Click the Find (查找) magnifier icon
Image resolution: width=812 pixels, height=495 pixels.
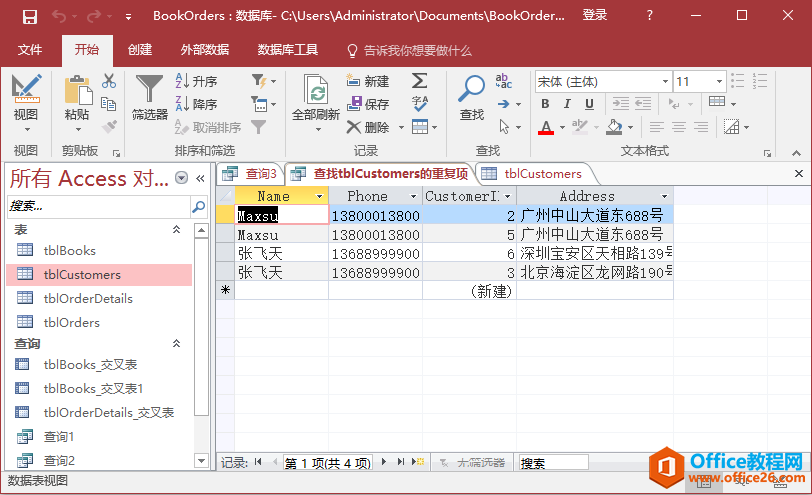point(471,90)
